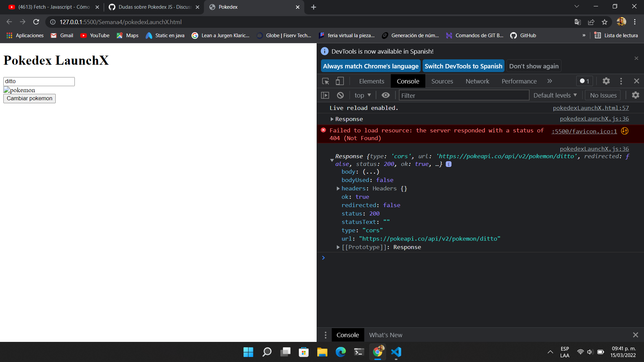Viewport: 644px width, 362px height.
Task: Open the top frame context dropdown
Action: coord(362,95)
